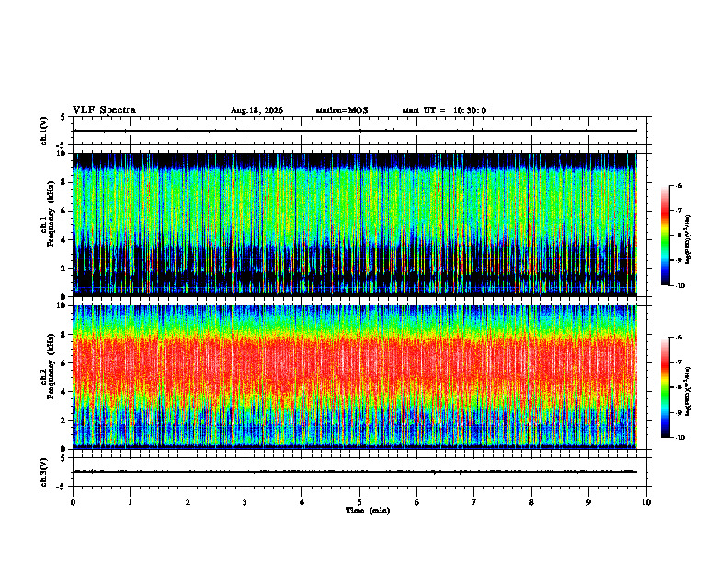Click the station=MOS label
Screen dimensions: 728x563
pyautogui.click(x=342, y=110)
